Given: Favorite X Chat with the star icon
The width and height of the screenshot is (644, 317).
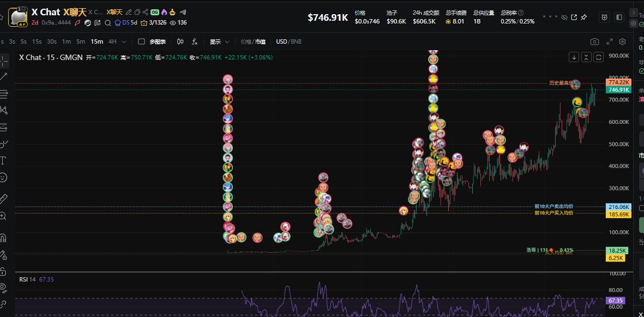Looking at the screenshot, I should coord(2,17).
